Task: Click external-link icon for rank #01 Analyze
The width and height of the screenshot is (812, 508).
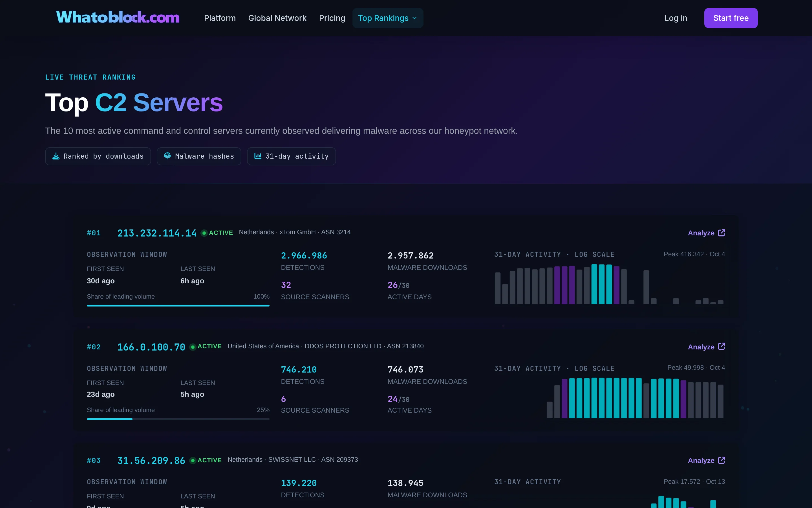Action: tap(721, 233)
